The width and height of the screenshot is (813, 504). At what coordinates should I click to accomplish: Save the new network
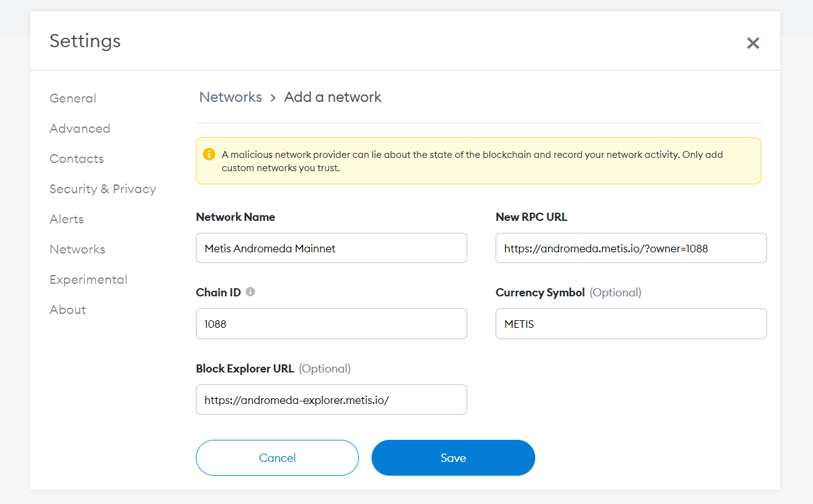tap(453, 457)
